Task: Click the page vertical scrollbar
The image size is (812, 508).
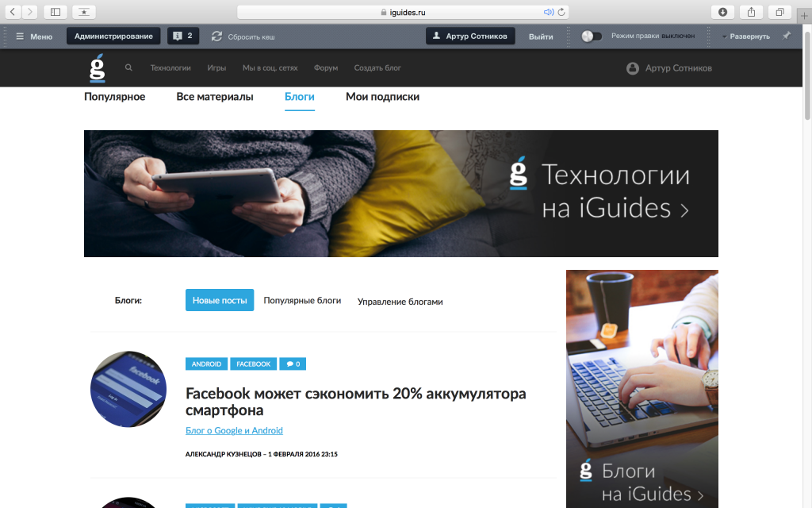Action: tap(807, 75)
